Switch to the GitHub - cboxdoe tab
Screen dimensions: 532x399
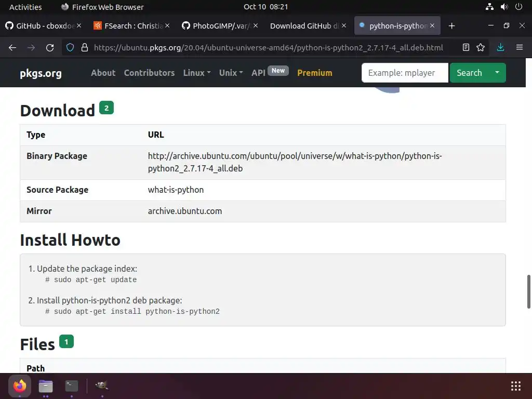pyautogui.click(x=44, y=25)
